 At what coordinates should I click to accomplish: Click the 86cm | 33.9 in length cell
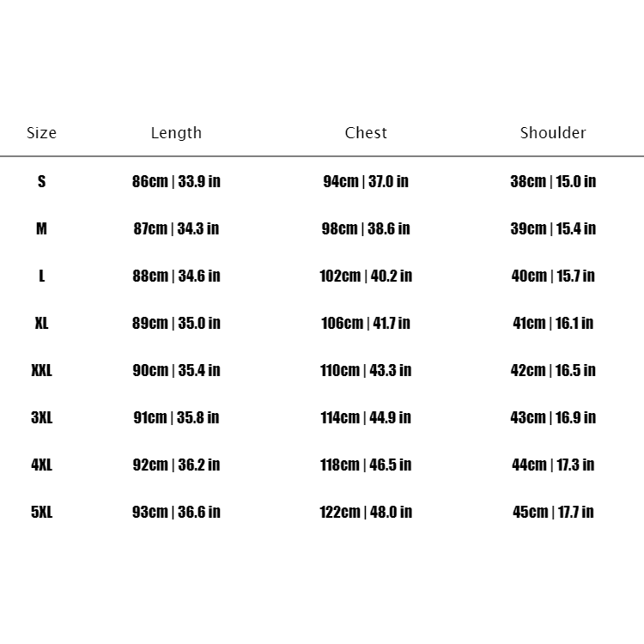click(x=176, y=181)
